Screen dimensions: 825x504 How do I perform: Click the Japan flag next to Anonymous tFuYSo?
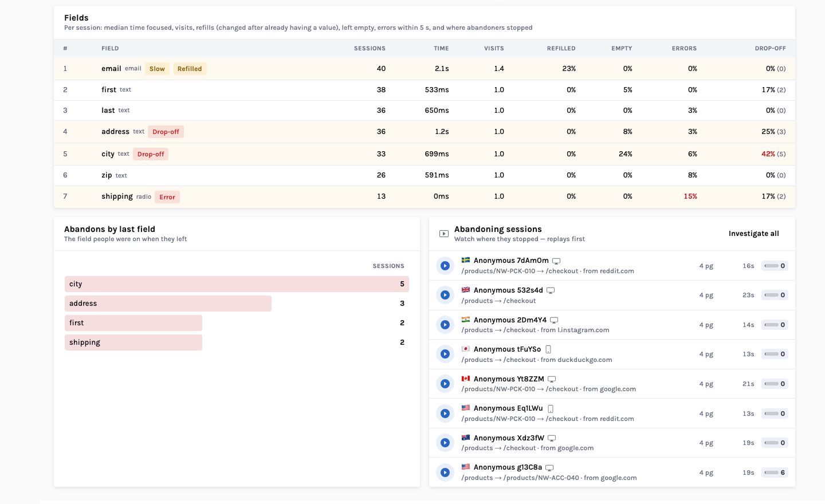[466, 349]
